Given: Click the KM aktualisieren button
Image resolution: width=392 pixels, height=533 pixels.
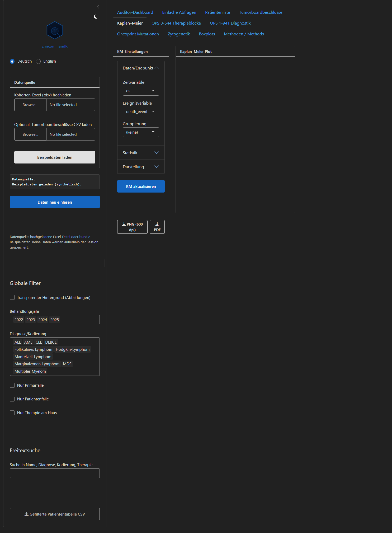Looking at the screenshot, I should [141, 186].
